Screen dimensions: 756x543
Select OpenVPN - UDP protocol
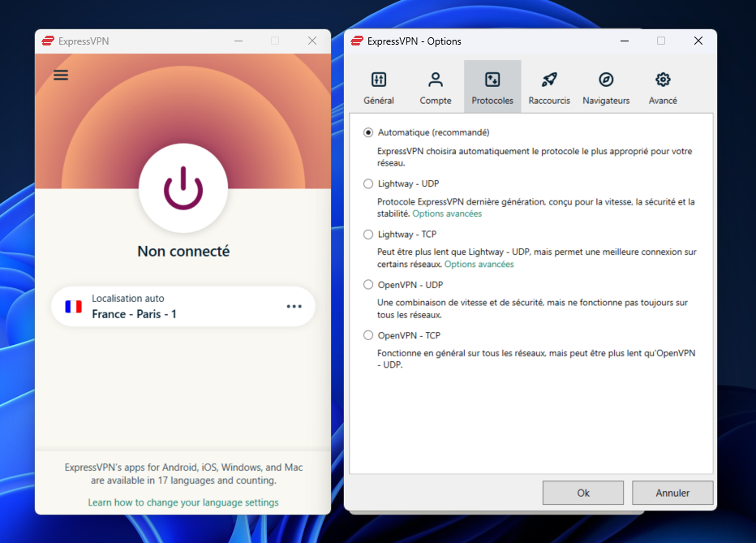pyautogui.click(x=368, y=285)
